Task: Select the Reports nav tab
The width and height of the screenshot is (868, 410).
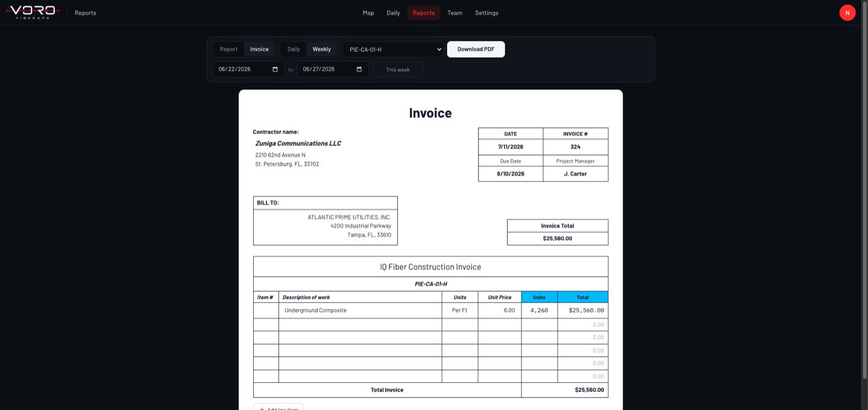Action: 424,13
